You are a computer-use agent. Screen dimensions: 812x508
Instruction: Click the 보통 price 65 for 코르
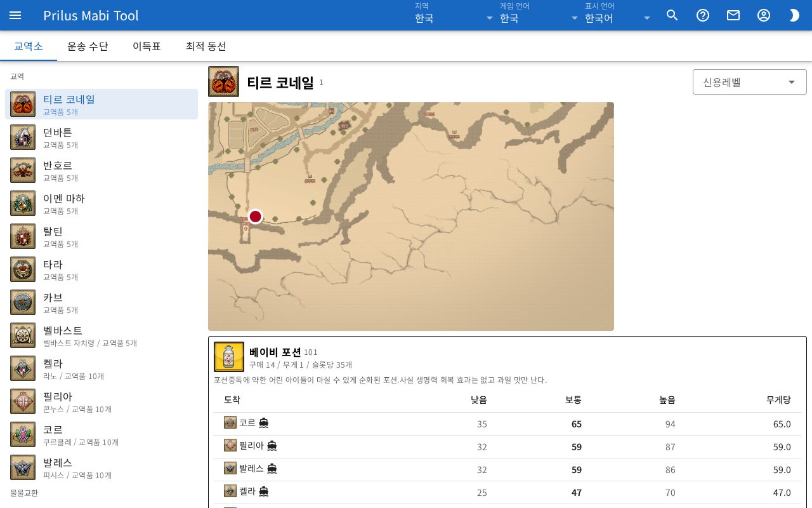point(576,424)
